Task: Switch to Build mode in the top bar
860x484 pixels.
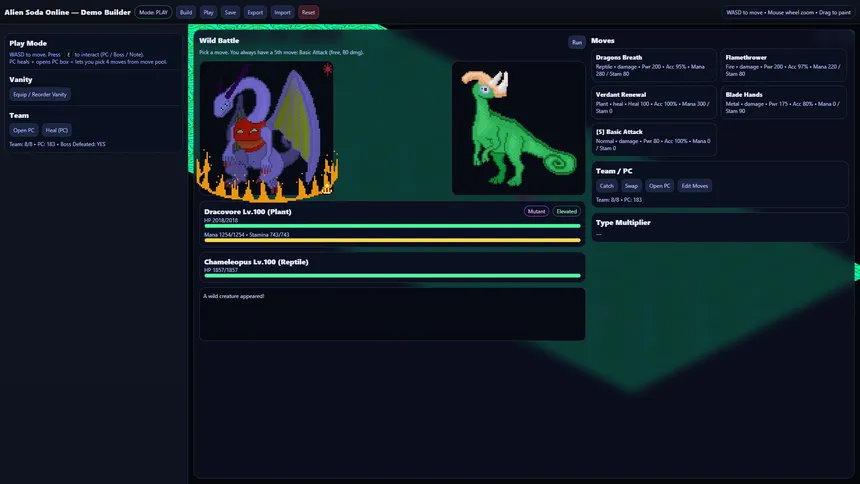Action: (x=186, y=12)
